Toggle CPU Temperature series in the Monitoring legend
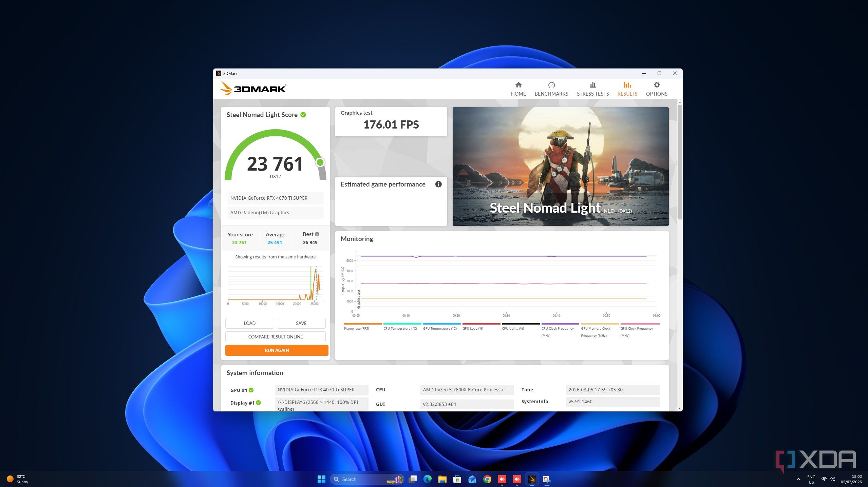Image resolution: width=868 pixels, height=487 pixels. pyautogui.click(x=402, y=326)
